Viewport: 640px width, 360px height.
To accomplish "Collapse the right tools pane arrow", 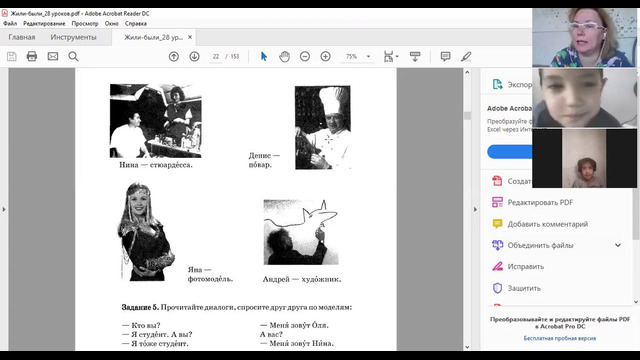I will [x=475, y=209].
